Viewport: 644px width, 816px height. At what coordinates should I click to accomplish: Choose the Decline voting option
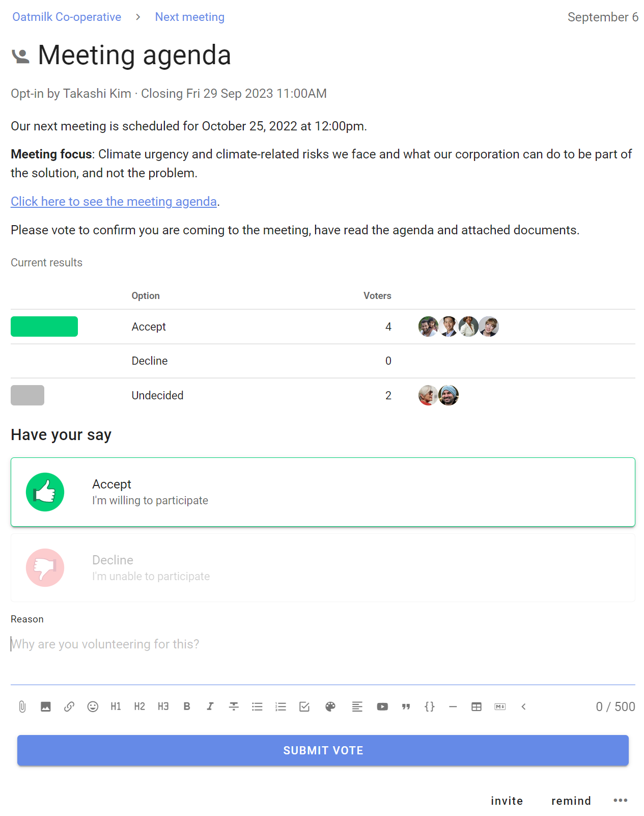(x=322, y=567)
